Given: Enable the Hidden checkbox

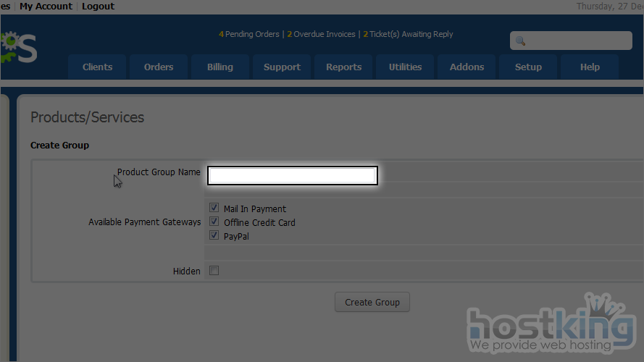Looking at the screenshot, I should point(214,271).
